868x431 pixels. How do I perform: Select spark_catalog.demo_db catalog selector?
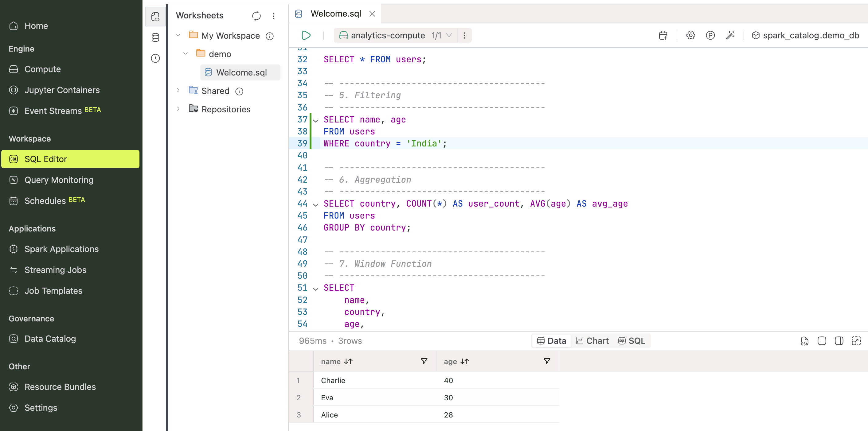tap(805, 35)
